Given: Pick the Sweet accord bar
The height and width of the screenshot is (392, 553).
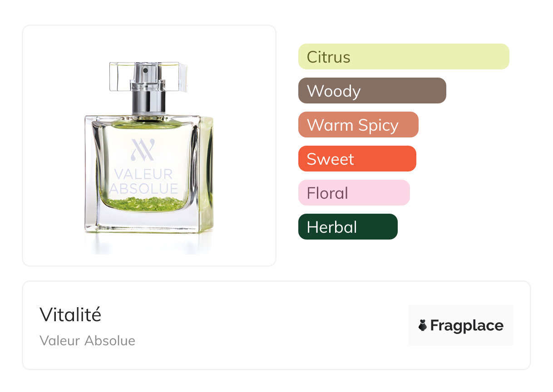Looking at the screenshot, I should [x=357, y=159].
